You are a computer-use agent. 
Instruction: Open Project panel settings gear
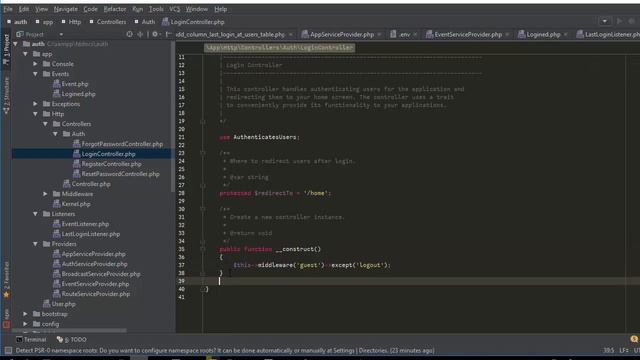click(x=156, y=35)
